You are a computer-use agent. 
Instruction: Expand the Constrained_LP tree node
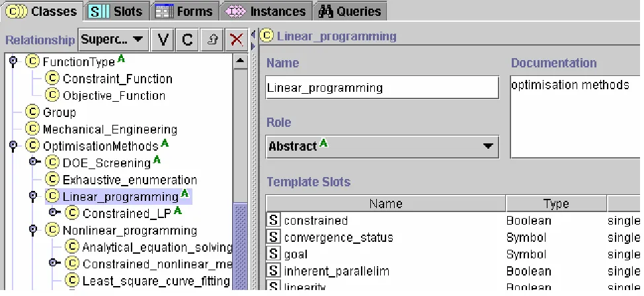coord(55,213)
